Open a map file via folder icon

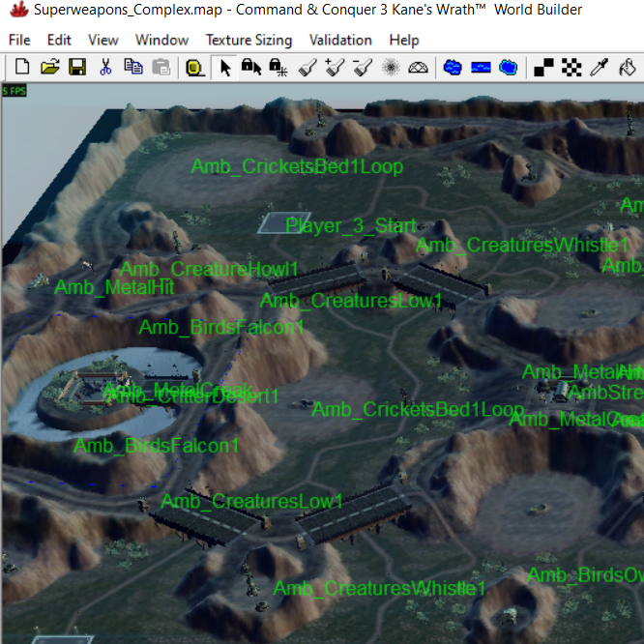click(50, 67)
